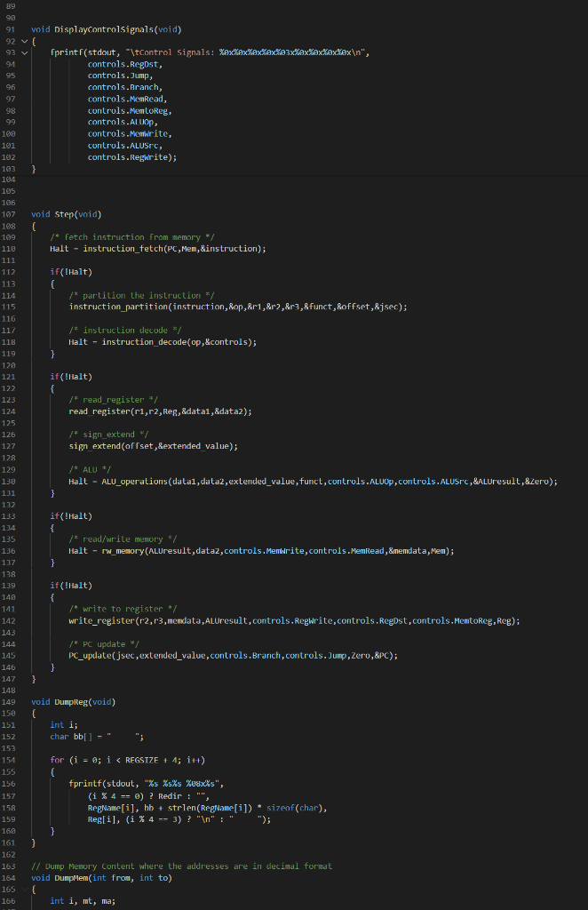This screenshot has height=910, width=588.
Task: Click the "partition the instruction" comment
Action: click(x=142, y=295)
